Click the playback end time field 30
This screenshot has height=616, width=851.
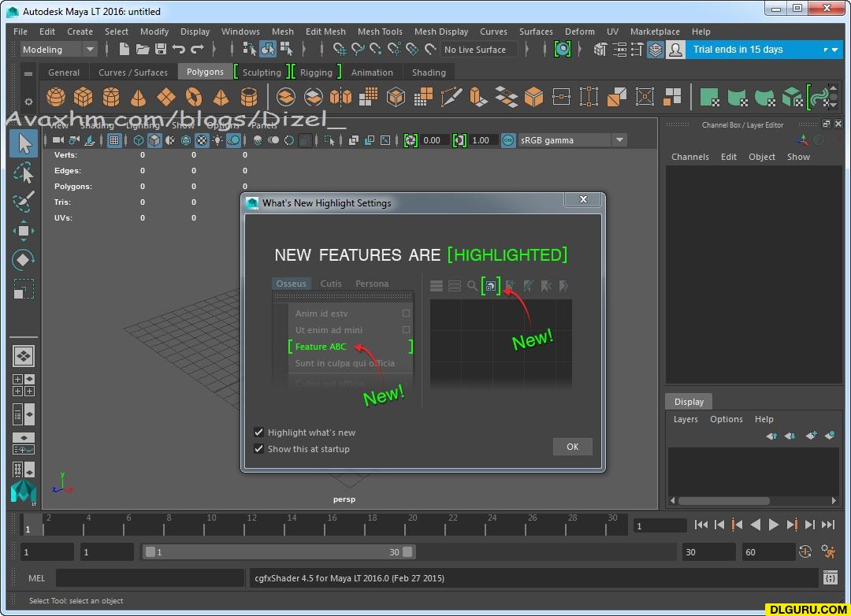[708, 552]
